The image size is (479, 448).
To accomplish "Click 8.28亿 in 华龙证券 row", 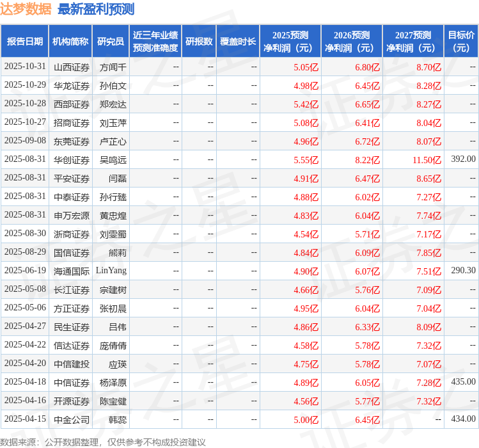I will click(x=428, y=86).
